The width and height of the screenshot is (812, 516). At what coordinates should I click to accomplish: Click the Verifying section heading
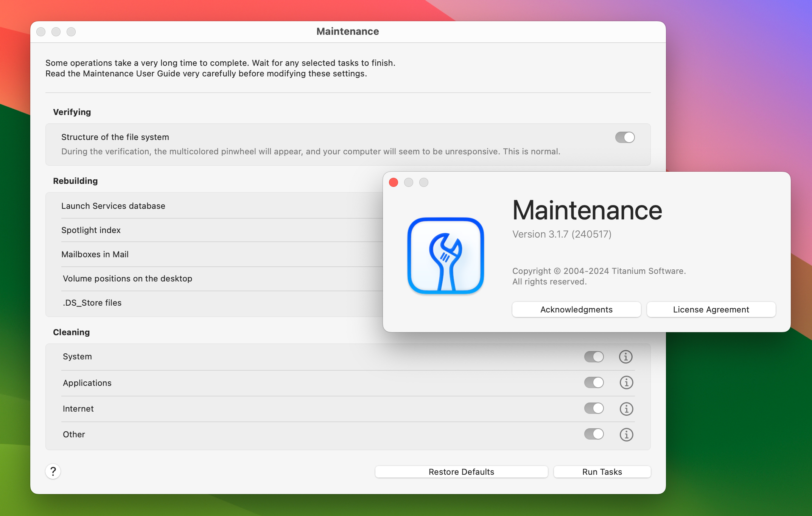point(72,112)
